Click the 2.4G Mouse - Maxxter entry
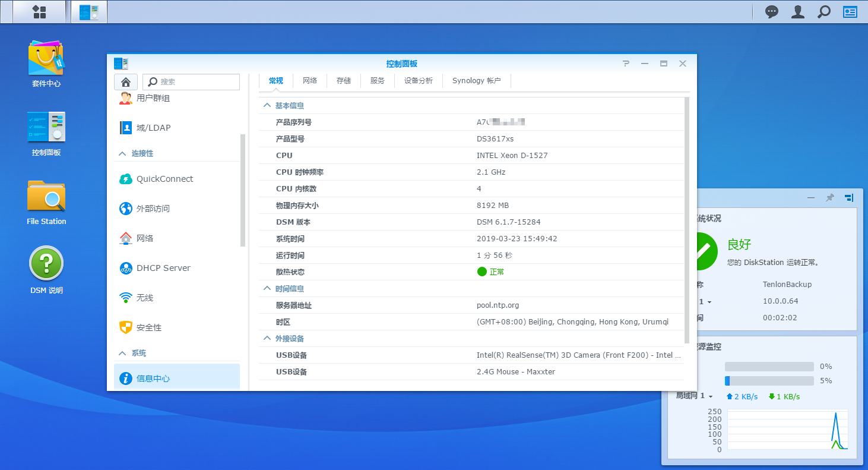The height and width of the screenshot is (470, 868). [x=516, y=372]
